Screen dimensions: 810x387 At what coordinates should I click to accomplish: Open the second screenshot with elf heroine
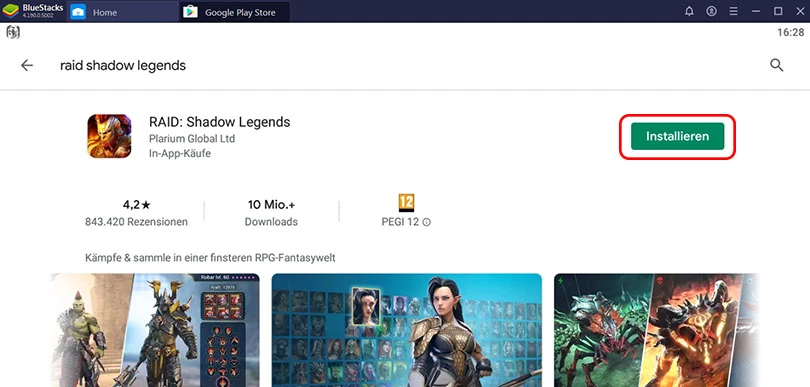coord(407,330)
